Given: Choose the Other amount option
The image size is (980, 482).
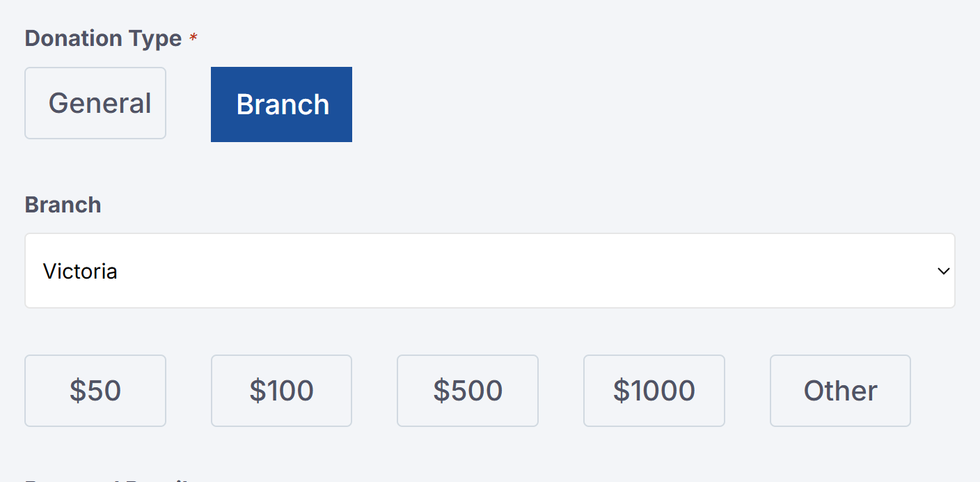Looking at the screenshot, I should [840, 391].
